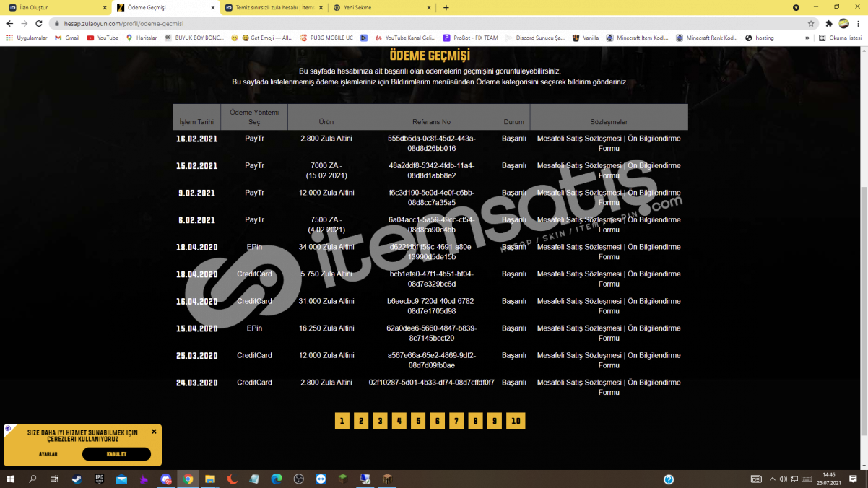The image size is (868, 488).
Task: Go to payment history page 5
Action: [x=418, y=421]
